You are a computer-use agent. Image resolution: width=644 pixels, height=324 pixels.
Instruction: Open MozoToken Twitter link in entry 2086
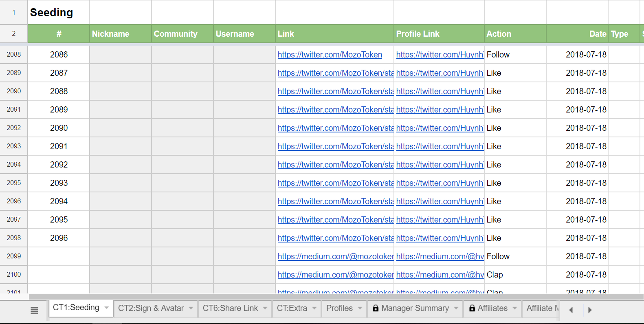coord(330,55)
